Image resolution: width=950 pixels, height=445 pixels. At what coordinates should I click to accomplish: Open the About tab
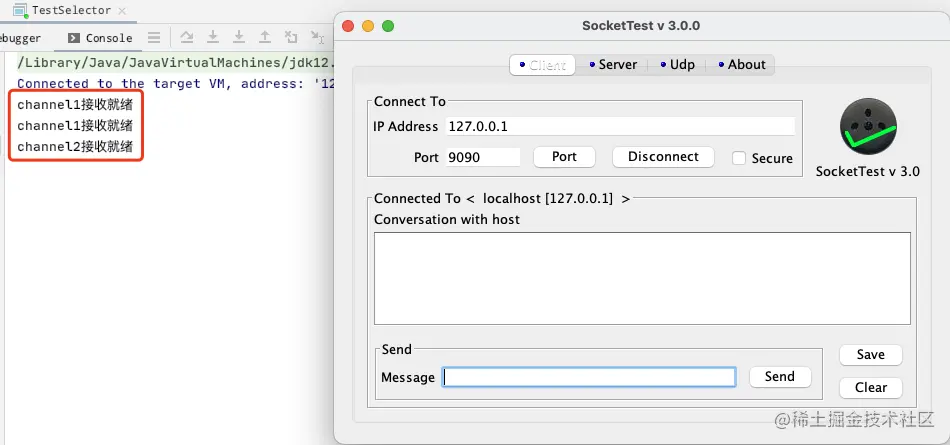(x=740, y=65)
